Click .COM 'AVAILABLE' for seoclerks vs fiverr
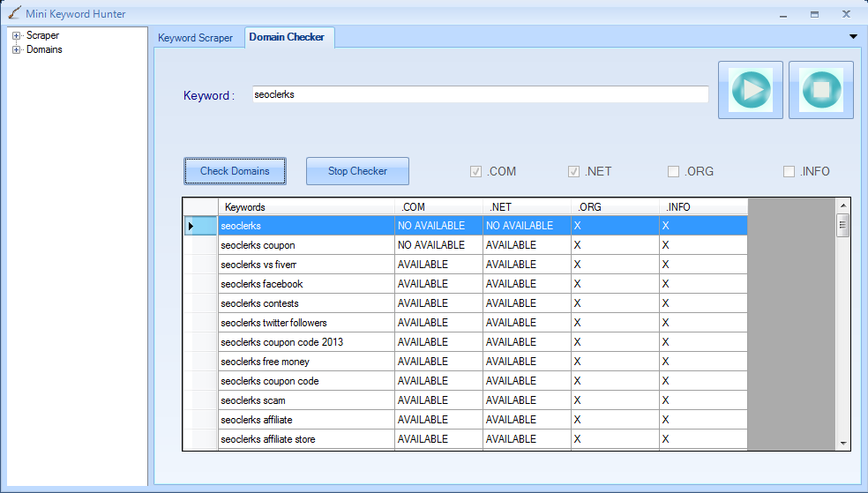868x493 pixels. pos(438,265)
